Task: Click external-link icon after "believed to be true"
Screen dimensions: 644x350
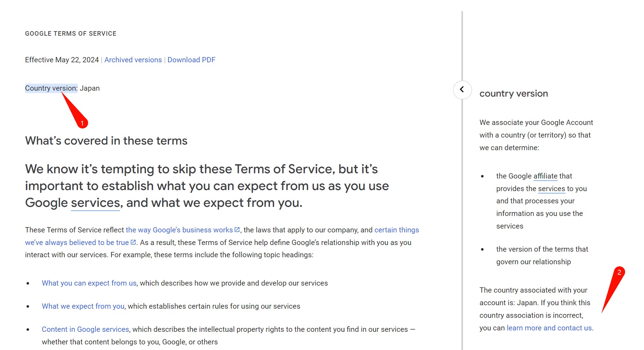Action: tap(133, 242)
